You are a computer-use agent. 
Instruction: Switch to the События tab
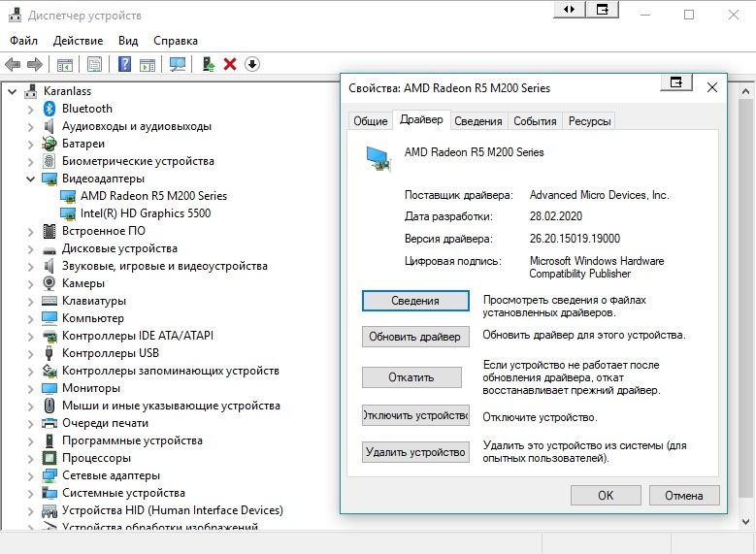coord(535,121)
